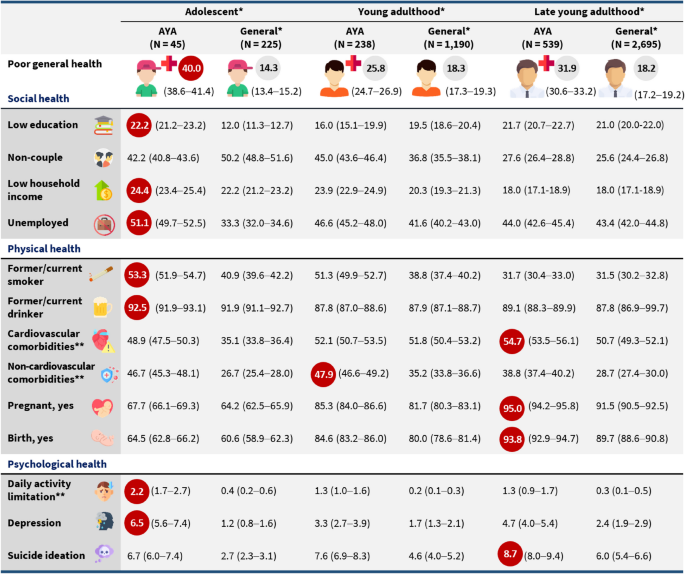Click the Young adulthood AYA avatar icon

(x=334, y=79)
